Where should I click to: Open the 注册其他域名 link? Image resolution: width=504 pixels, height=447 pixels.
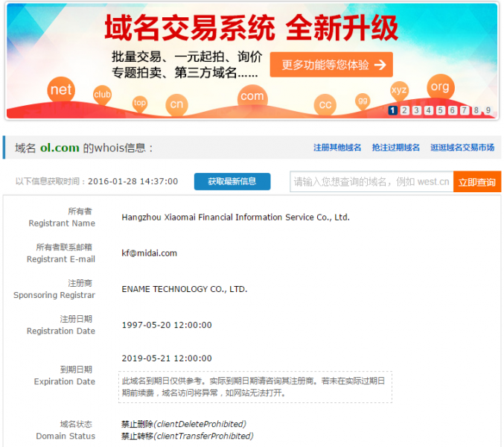tap(337, 148)
